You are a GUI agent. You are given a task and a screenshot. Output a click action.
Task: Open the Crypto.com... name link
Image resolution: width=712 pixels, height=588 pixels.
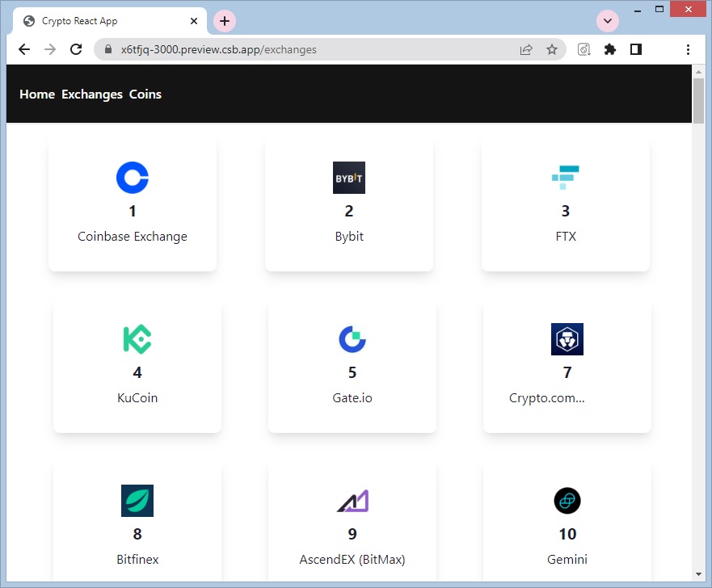tap(546, 398)
